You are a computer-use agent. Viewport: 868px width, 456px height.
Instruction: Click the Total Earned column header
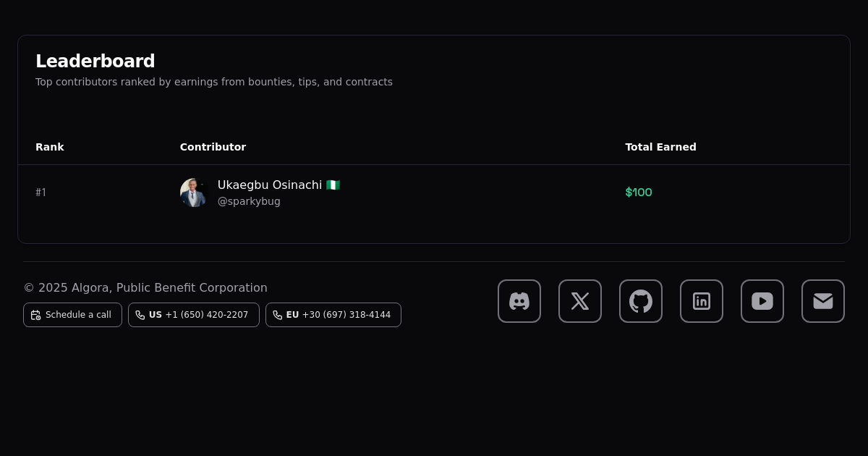660,147
